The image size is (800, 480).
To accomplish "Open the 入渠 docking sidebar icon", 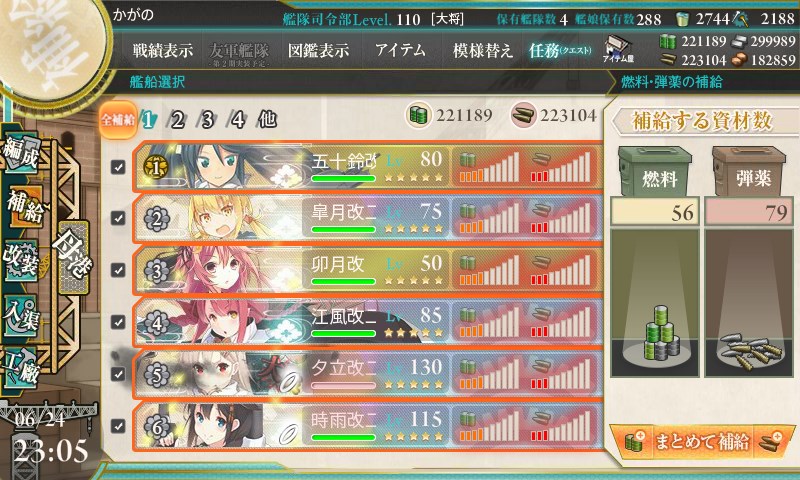I will (x=21, y=316).
